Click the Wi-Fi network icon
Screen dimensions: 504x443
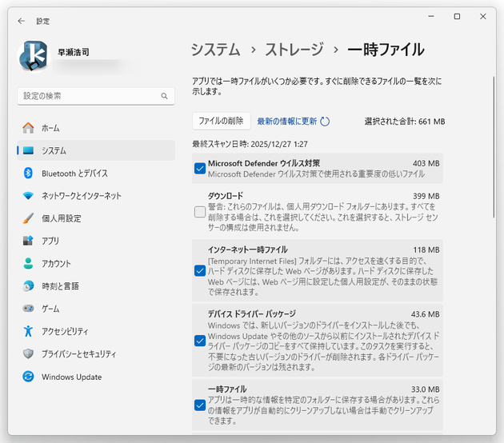click(x=28, y=196)
